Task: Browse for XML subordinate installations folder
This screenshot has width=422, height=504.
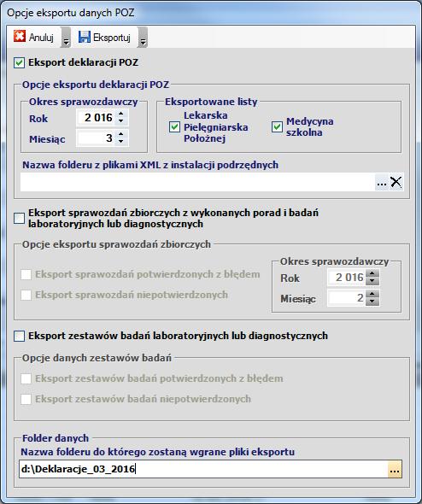Action: click(x=382, y=183)
